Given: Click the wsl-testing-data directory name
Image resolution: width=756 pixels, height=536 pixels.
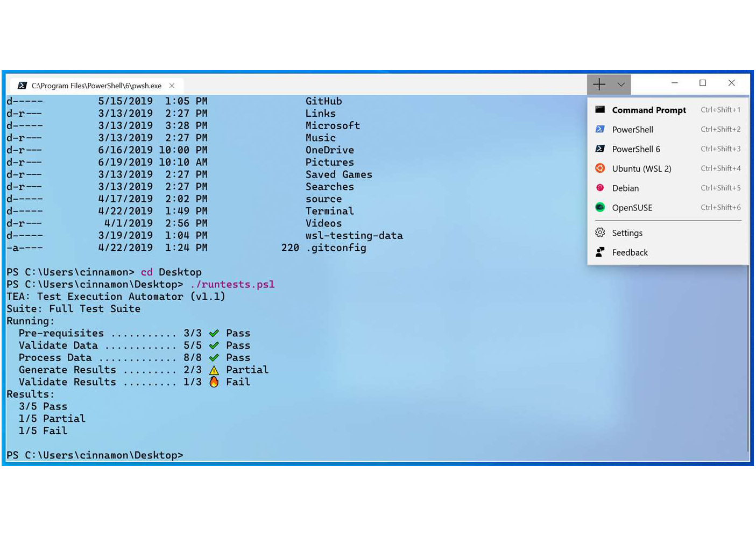Looking at the screenshot, I should tap(354, 235).
